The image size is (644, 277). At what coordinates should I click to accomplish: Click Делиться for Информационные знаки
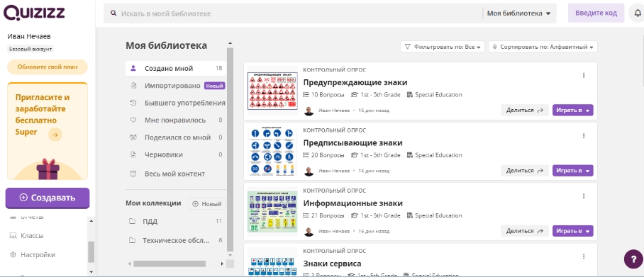[x=524, y=231]
